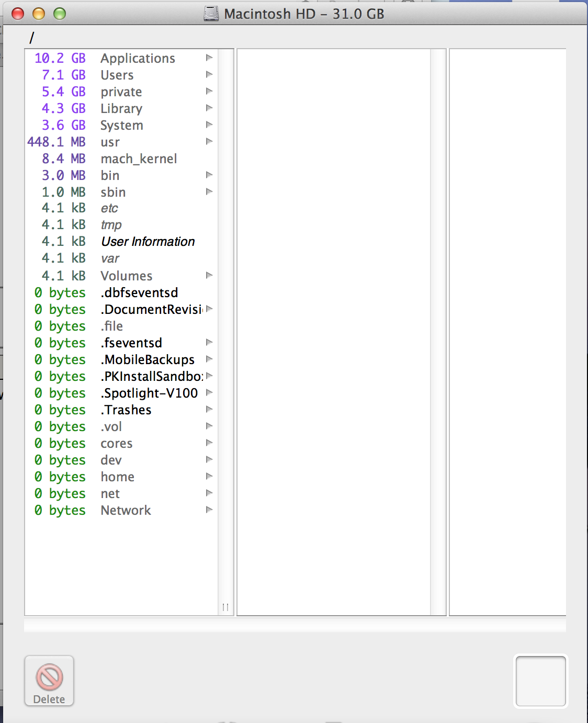Click the first column resize handle

click(x=225, y=607)
